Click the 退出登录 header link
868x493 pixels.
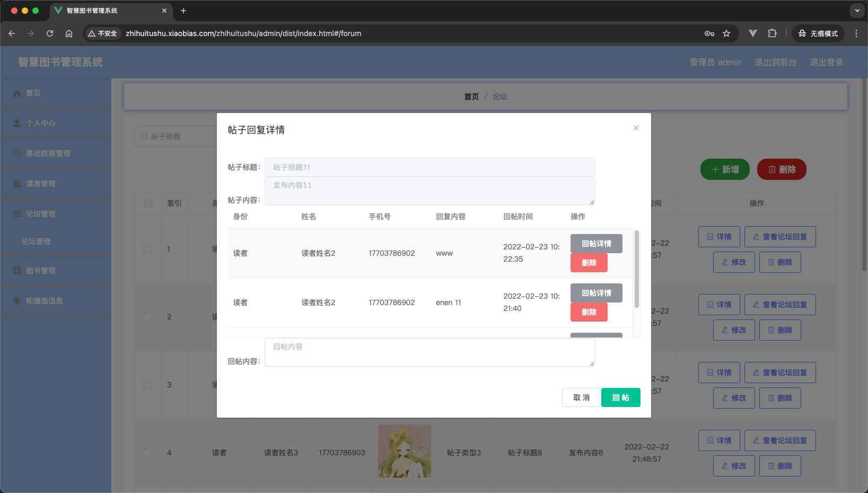[826, 62]
